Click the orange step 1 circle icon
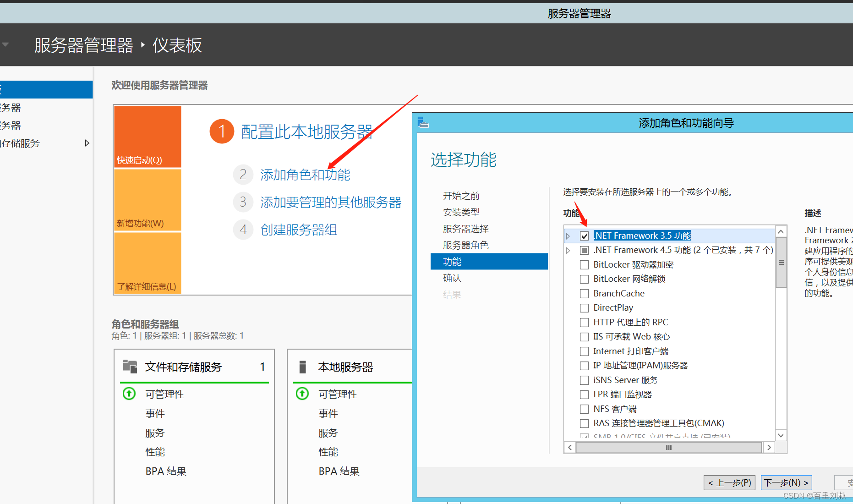Viewport: 853px width, 504px height. click(222, 131)
